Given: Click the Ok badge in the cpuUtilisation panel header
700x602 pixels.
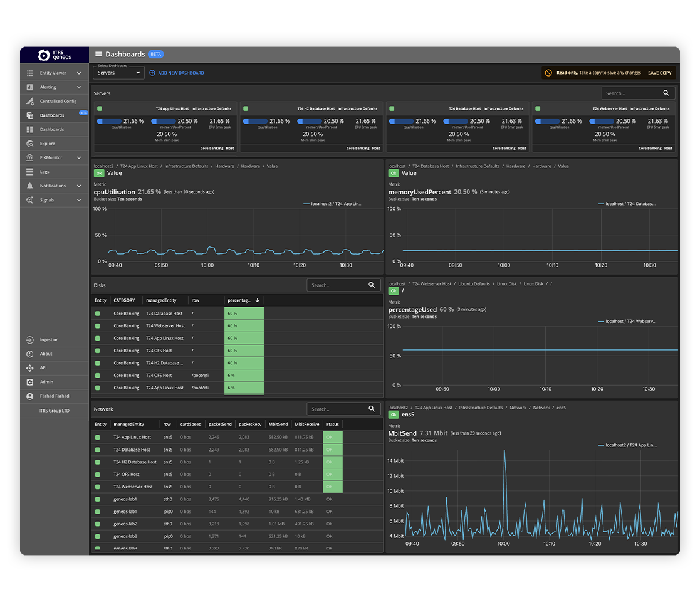Looking at the screenshot, I should tap(99, 173).
